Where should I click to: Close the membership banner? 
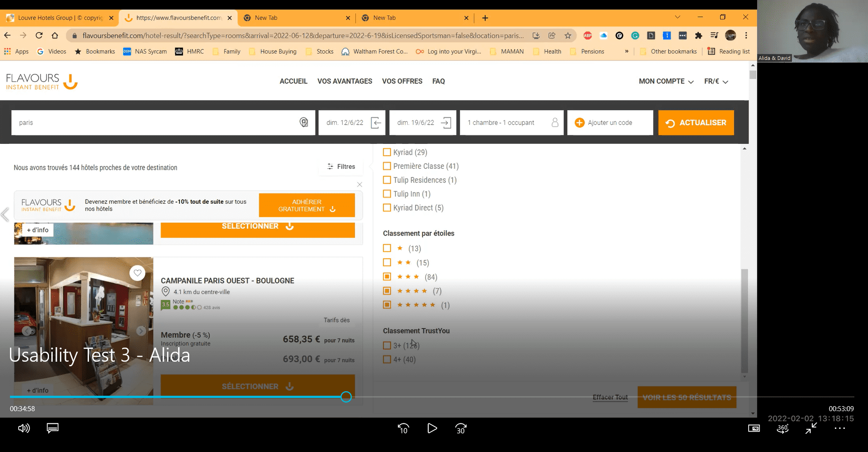[x=360, y=184]
